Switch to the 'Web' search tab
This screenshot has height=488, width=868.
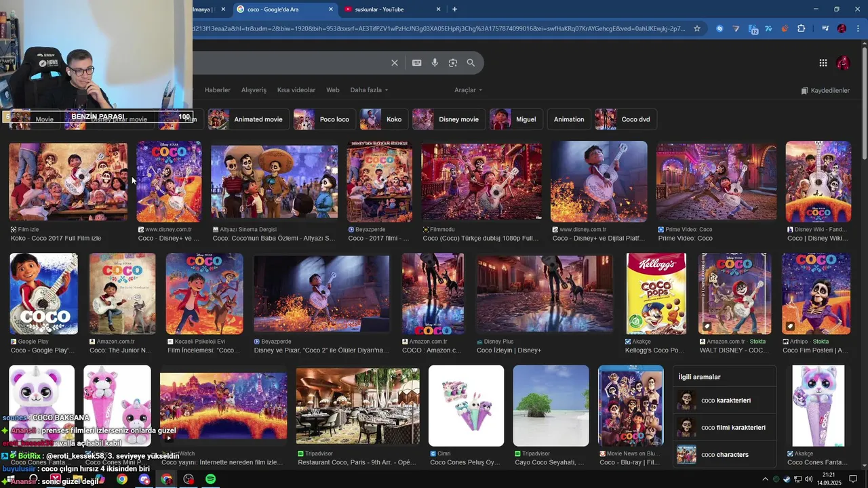tap(333, 90)
